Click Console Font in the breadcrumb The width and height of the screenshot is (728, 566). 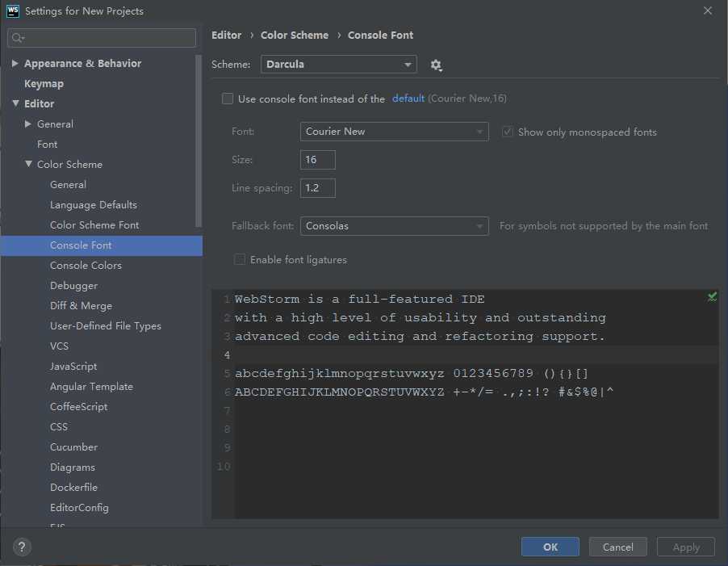tap(380, 36)
